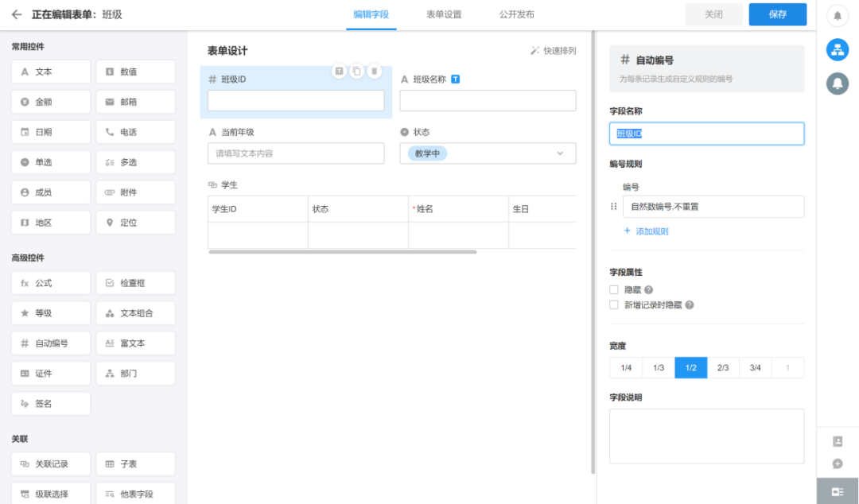Select the 签名 signature control
Image resolution: width=859 pixels, height=504 pixels.
pos(50,403)
